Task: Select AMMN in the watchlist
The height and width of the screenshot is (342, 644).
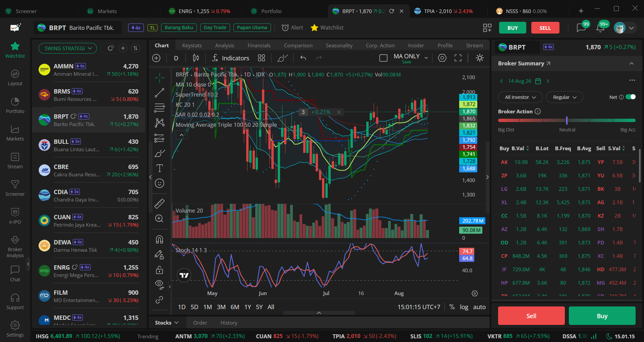Action: coord(88,70)
